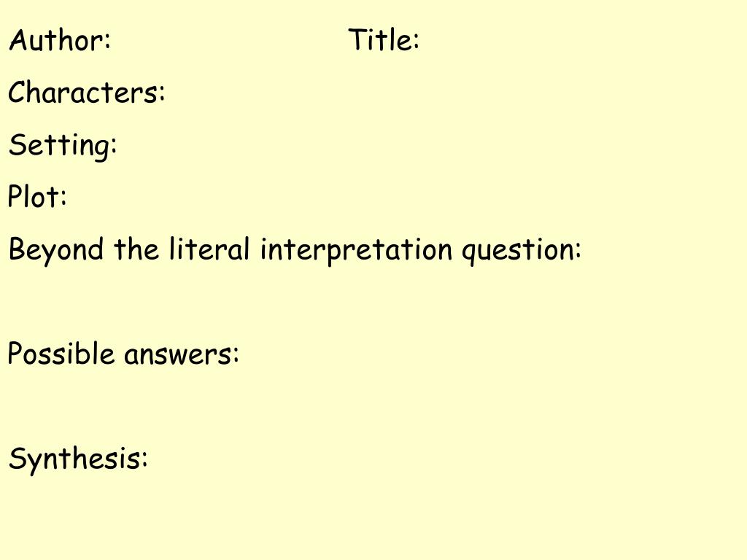747x560 pixels.
Task: Click blank area after Possible answers:
Action: (x=491, y=354)
